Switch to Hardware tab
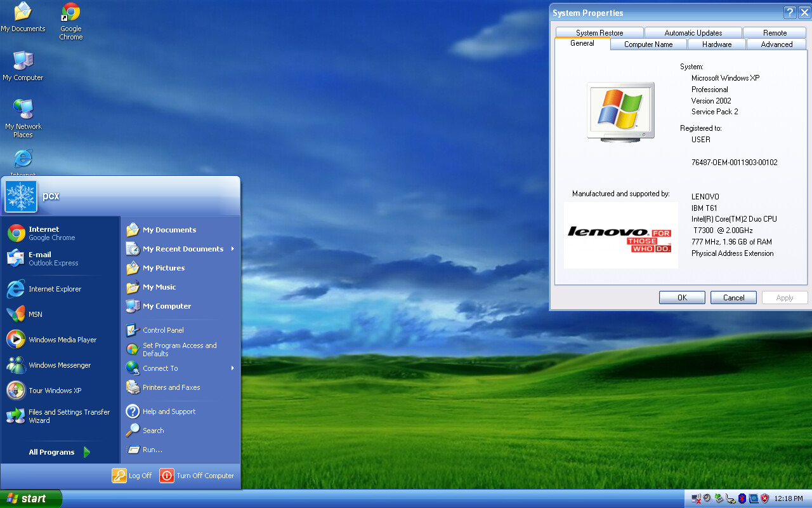Screen dimensions: 812x508 [x=717, y=44]
